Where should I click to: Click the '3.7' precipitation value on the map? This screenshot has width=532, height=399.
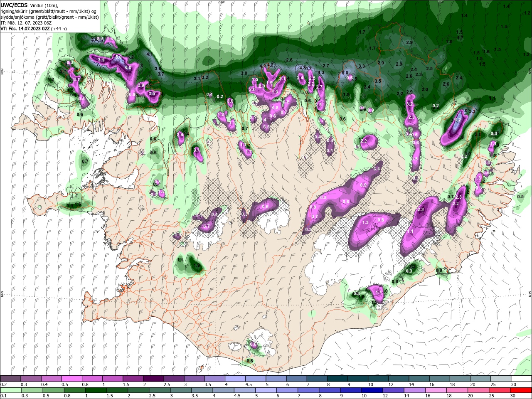(161, 74)
